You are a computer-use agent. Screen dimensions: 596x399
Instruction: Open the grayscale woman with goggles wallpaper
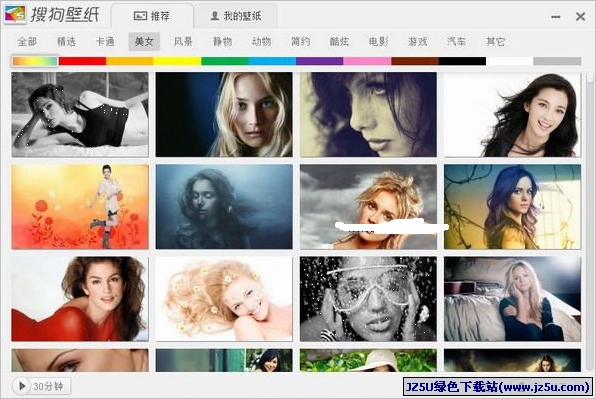368,299
